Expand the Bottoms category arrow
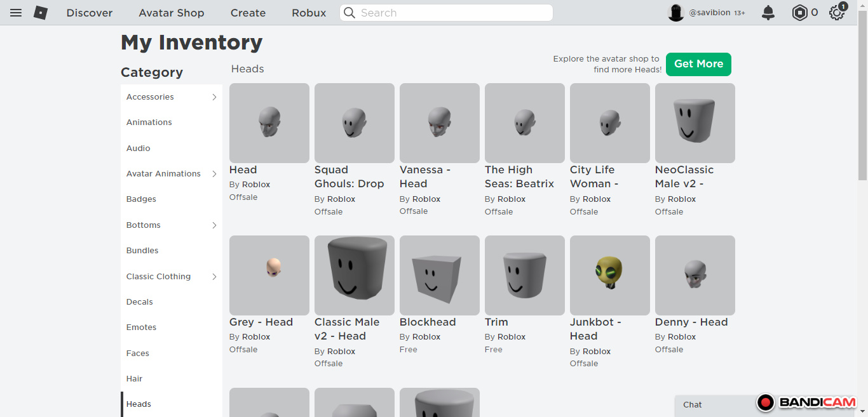 (214, 225)
